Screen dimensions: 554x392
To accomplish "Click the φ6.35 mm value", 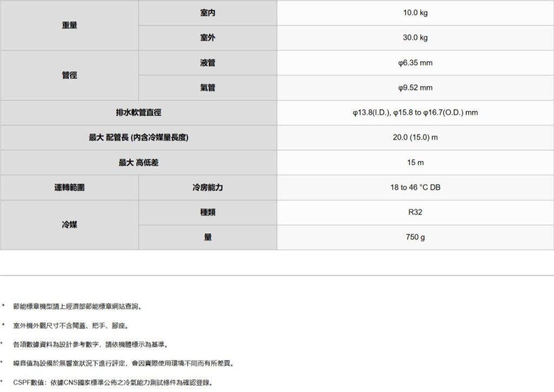I will (415, 63).
